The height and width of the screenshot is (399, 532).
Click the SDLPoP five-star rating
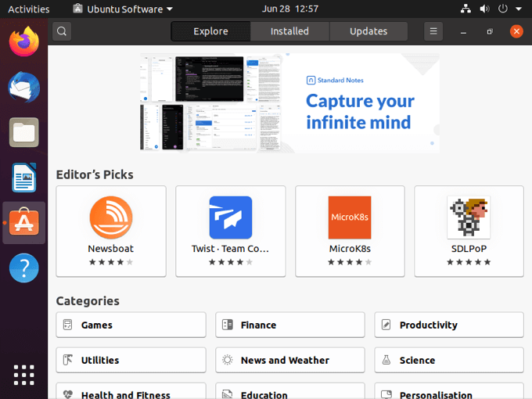coord(469,262)
